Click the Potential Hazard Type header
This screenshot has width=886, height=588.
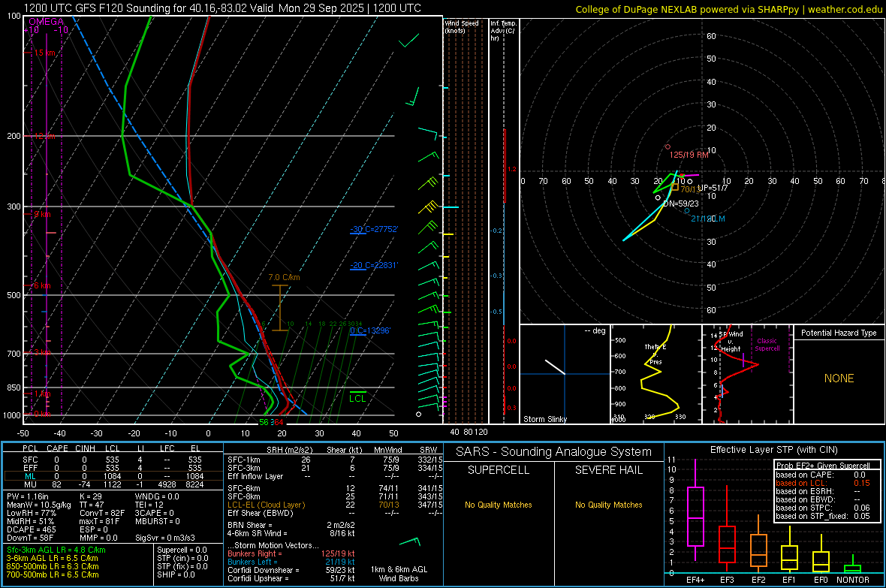839,333
